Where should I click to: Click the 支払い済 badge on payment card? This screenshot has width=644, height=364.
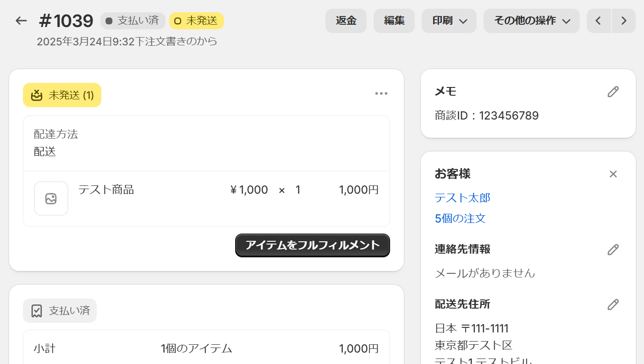pyautogui.click(x=60, y=311)
